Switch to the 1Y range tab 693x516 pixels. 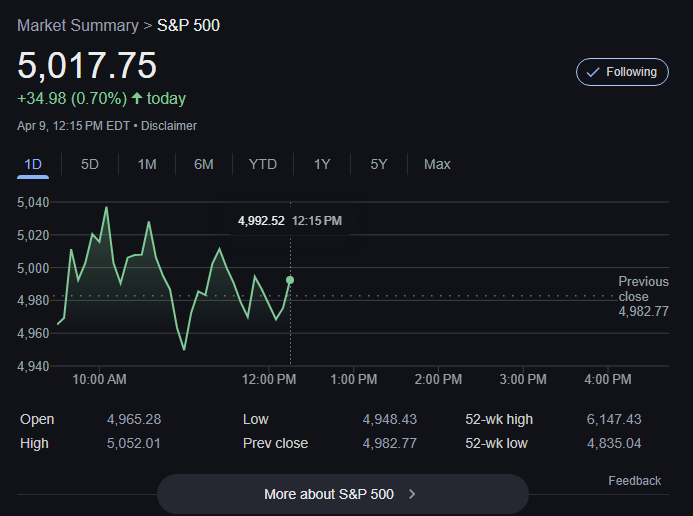click(322, 164)
